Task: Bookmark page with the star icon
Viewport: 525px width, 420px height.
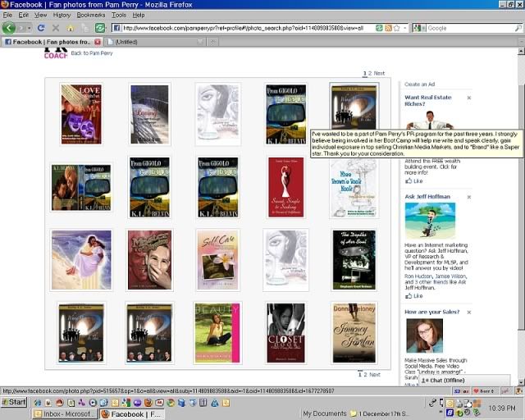Action: pyautogui.click(x=397, y=28)
